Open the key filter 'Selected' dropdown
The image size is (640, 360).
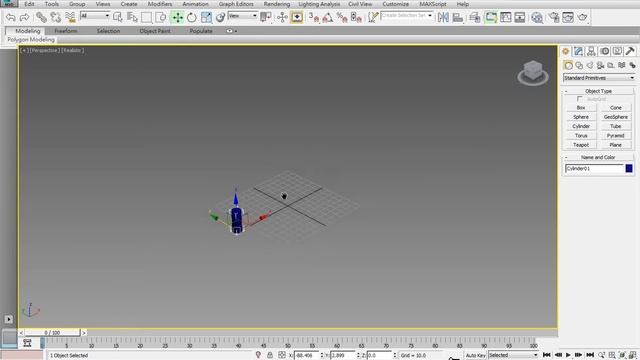tap(513, 355)
